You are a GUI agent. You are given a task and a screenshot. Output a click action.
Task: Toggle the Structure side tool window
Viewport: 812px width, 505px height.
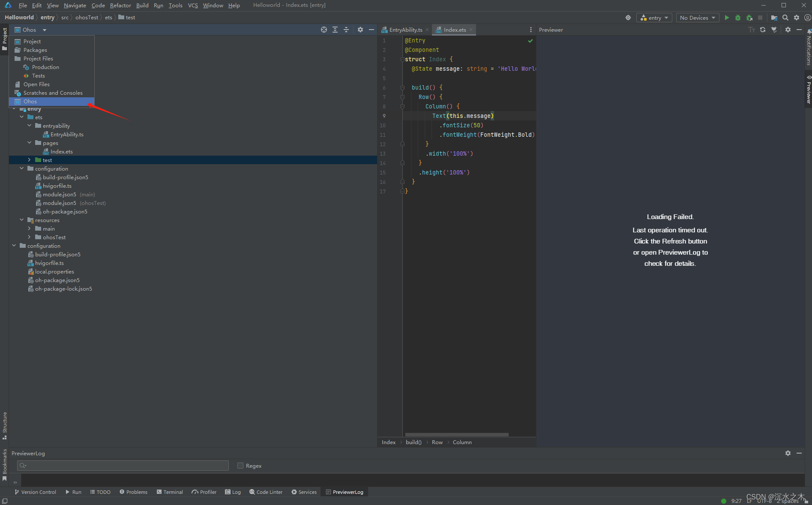[x=5, y=425]
